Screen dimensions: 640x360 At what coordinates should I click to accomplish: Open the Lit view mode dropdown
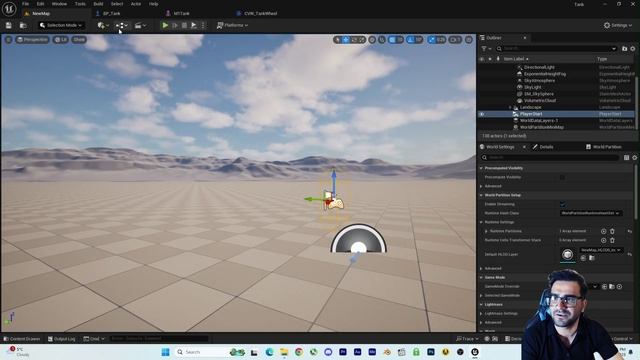pos(61,40)
